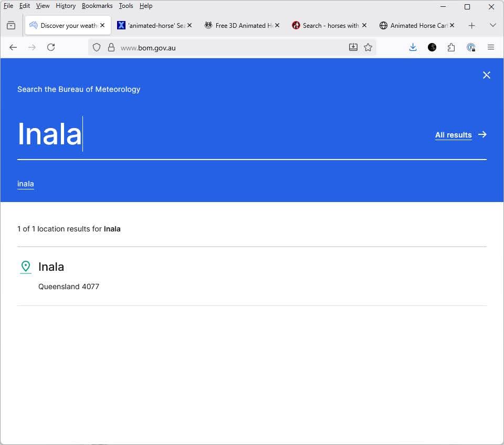Click the All results arrow link
This screenshot has width=504, height=445.
point(460,135)
